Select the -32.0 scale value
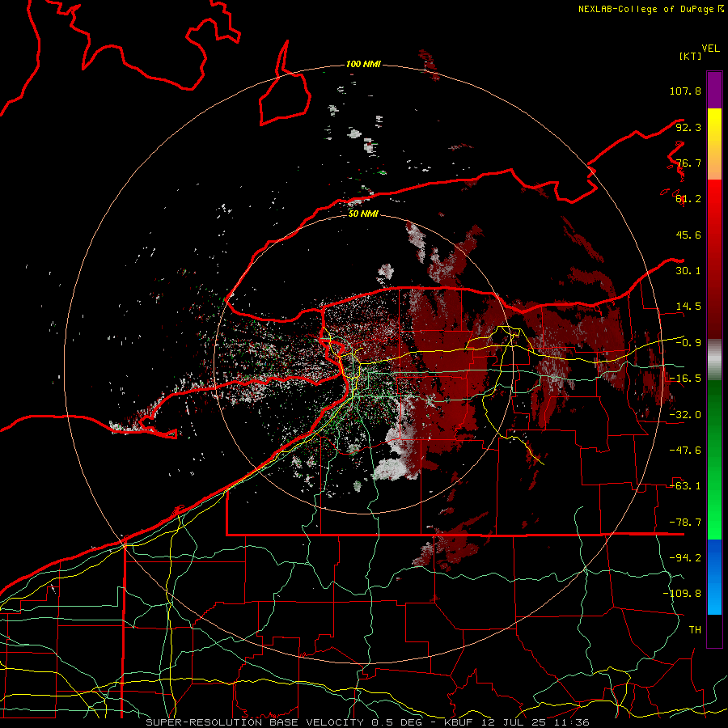Image resolution: width=728 pixels, height=728 pixels. (685, 415)
